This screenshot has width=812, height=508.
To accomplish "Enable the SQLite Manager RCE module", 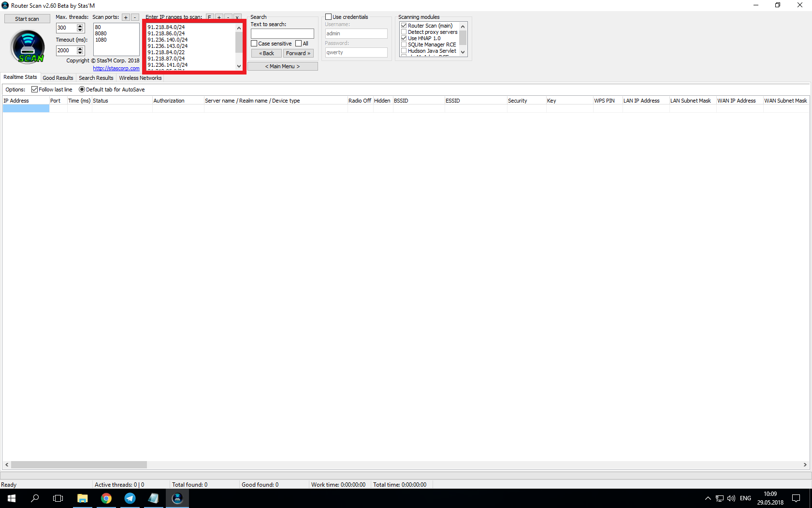I will click(x=404, y=45).
